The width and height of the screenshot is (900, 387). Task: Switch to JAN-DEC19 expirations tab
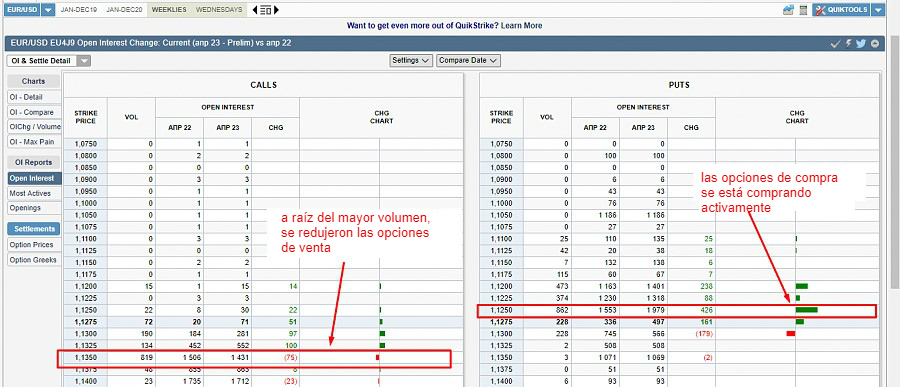point(80,10)
